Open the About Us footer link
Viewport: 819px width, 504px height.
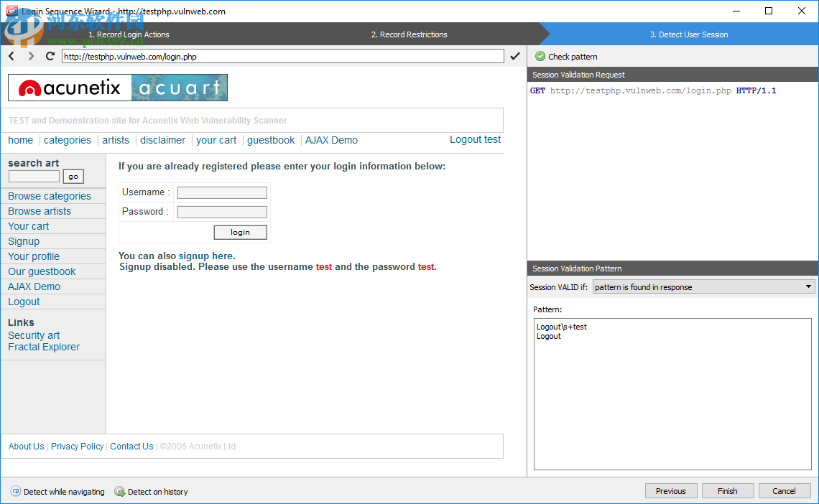[26, 446]
